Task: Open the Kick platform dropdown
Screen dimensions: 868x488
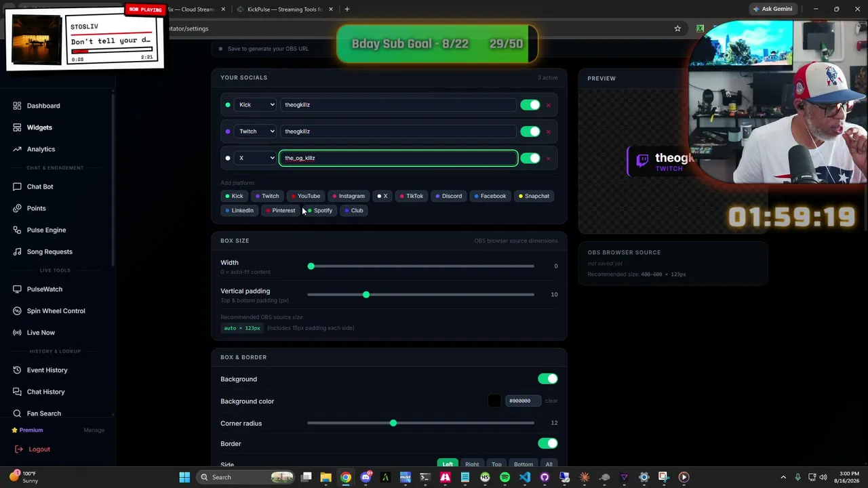Action: (256, 105)
